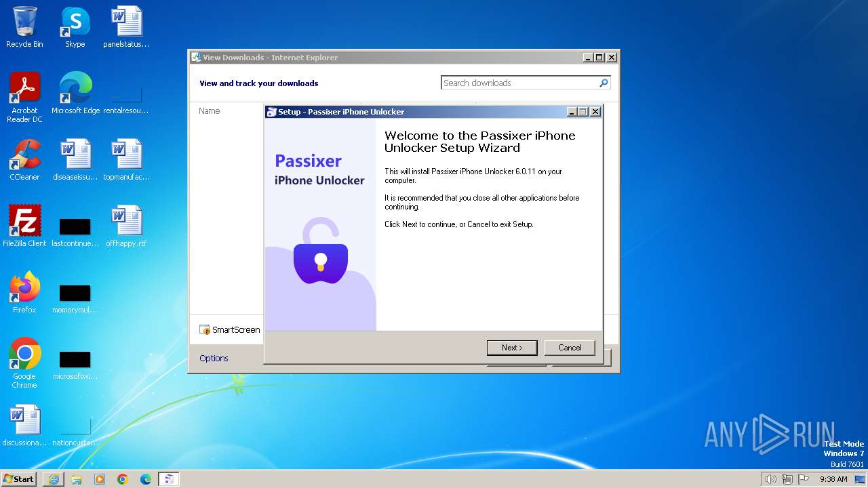Open the Microsoft Edge desktop shortcut
The width and height of the screenshot is (868, 488).
(x=75, y=93)
